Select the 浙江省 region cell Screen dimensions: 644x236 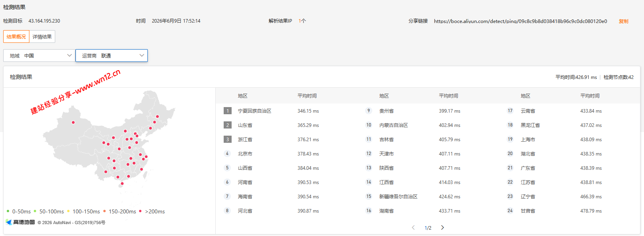tap(245, 140)
